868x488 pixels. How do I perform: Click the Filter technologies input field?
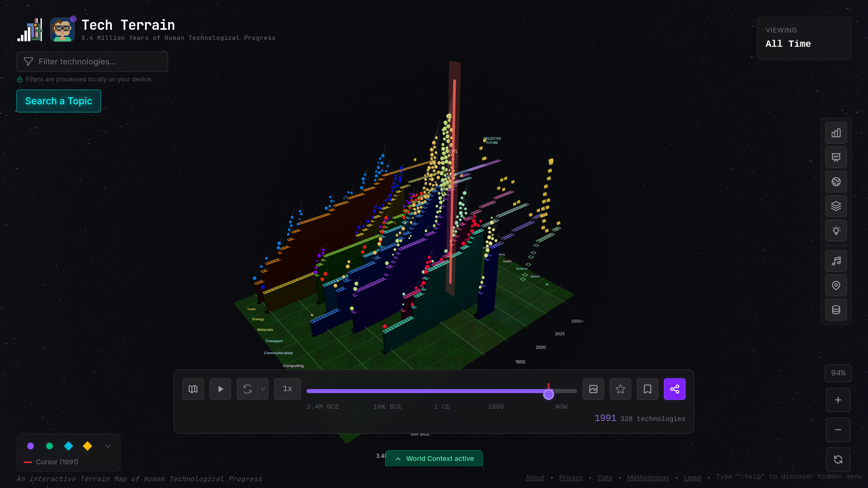92,61
